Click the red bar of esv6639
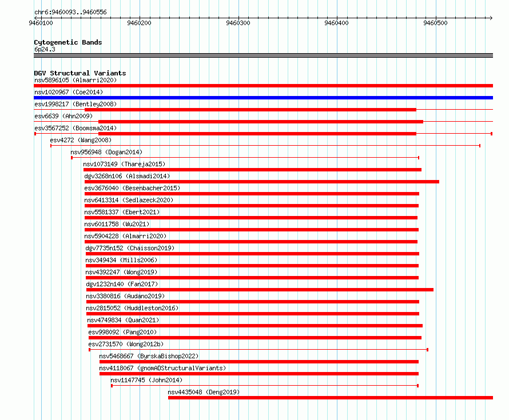509x420 pixels. pyautogui.click(x=261, y=122)
